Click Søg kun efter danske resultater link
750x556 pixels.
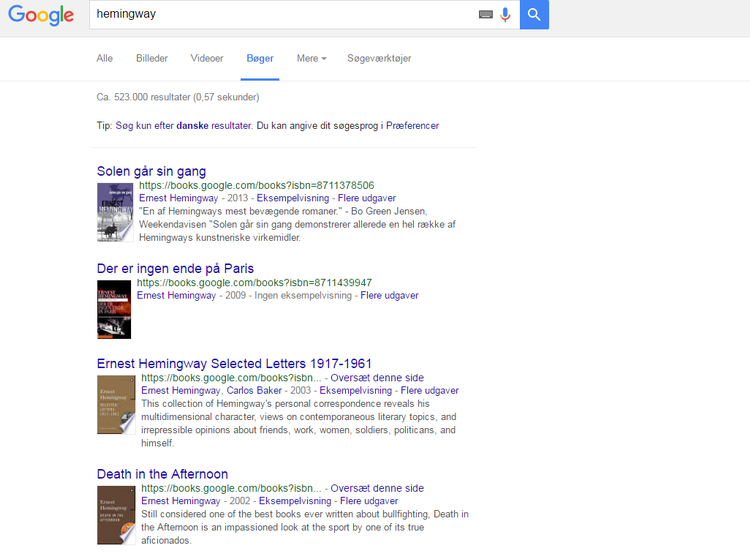(x=183, y=126)
